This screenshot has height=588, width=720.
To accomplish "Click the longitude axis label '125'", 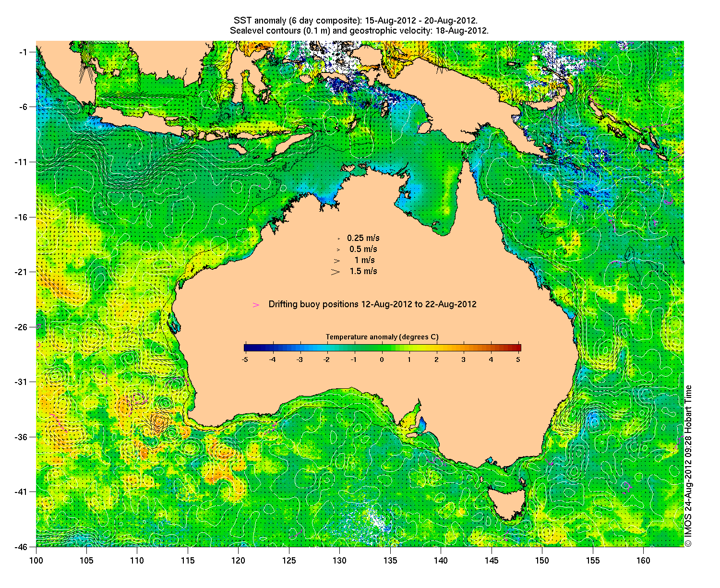I will pyautogui.click(x=289, y=561).
